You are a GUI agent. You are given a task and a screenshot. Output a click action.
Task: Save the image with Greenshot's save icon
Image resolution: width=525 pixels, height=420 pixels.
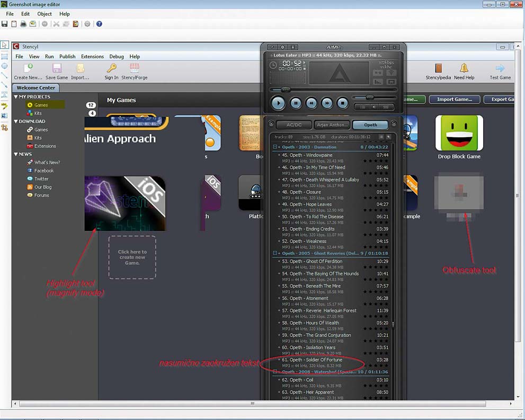pyautogui.click(x=5, y=24)
